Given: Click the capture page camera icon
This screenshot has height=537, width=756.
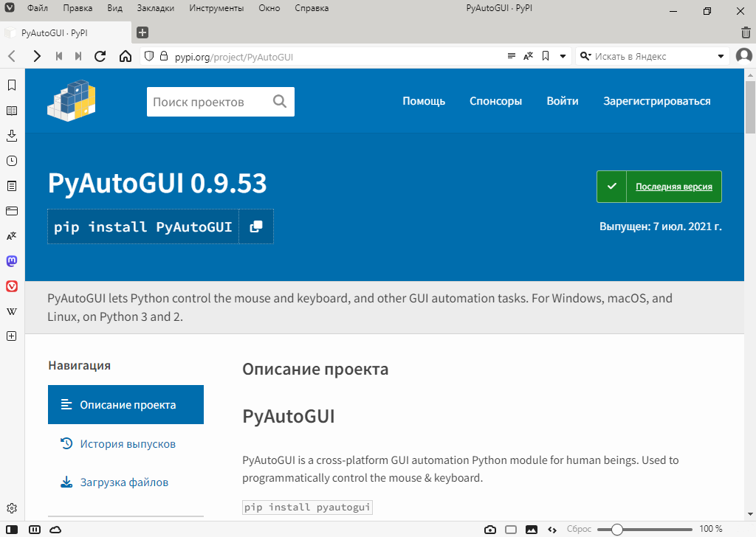Looking at the screenshot, I should (489, 529).
